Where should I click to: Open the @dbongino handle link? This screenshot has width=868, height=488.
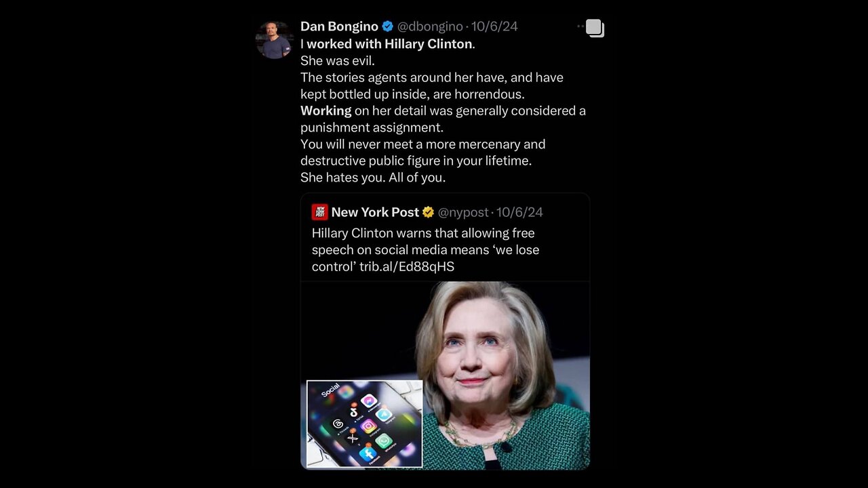coord(430,26)
